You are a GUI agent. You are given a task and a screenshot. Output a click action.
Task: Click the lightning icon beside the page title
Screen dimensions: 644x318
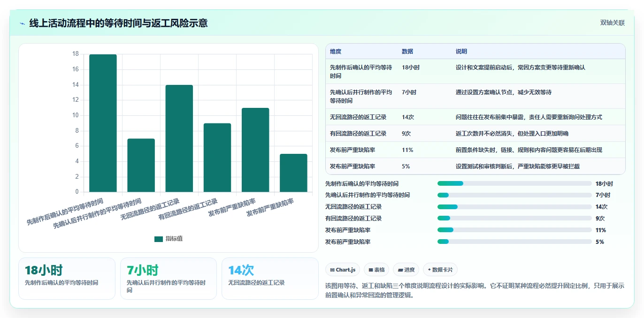click(22, 23)
